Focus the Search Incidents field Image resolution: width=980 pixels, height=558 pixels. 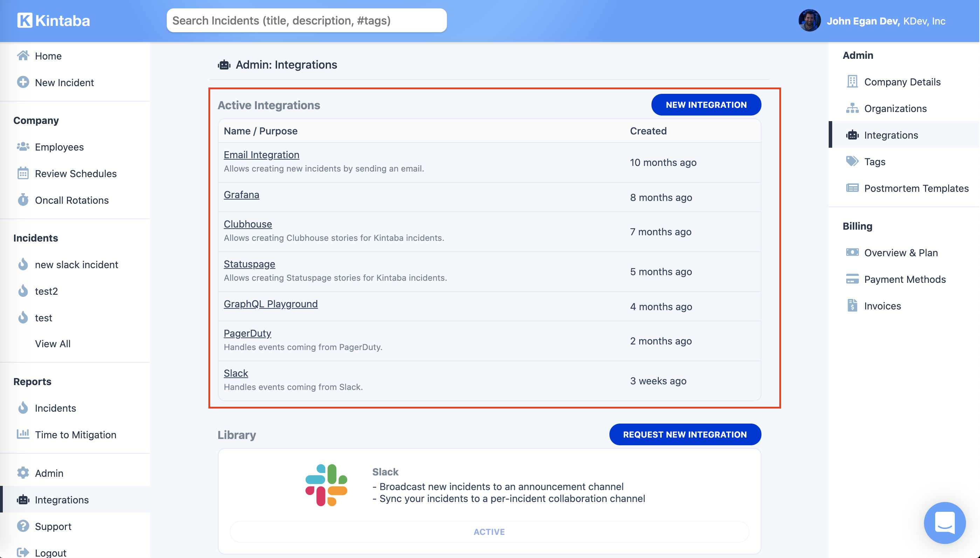(x=306, y=21)
